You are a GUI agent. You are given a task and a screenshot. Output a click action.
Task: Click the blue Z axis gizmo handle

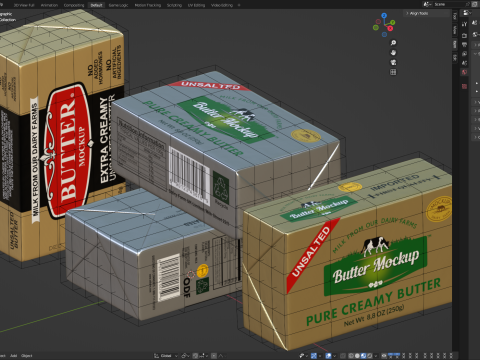(x=384, y=15)
